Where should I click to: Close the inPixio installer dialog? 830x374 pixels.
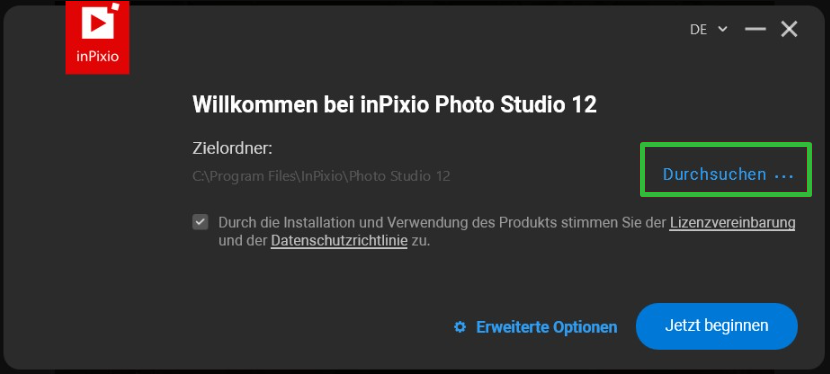[x=789, y=29]
